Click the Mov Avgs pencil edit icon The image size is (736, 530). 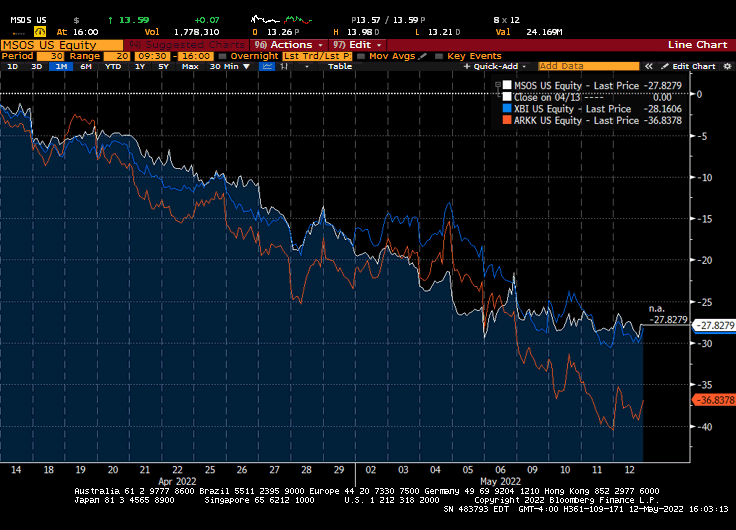pyautogui.click(x=423, y=56)
